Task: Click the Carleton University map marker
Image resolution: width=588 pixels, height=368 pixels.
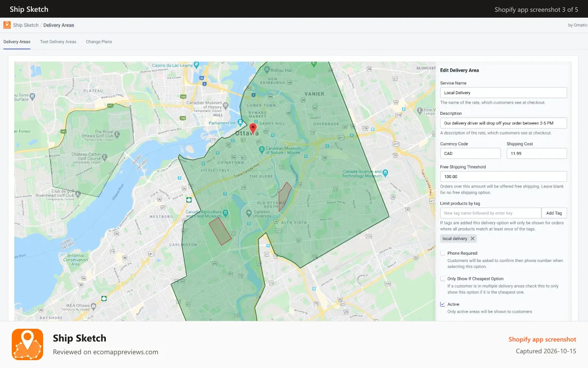Action: click(x=249, y=213)
